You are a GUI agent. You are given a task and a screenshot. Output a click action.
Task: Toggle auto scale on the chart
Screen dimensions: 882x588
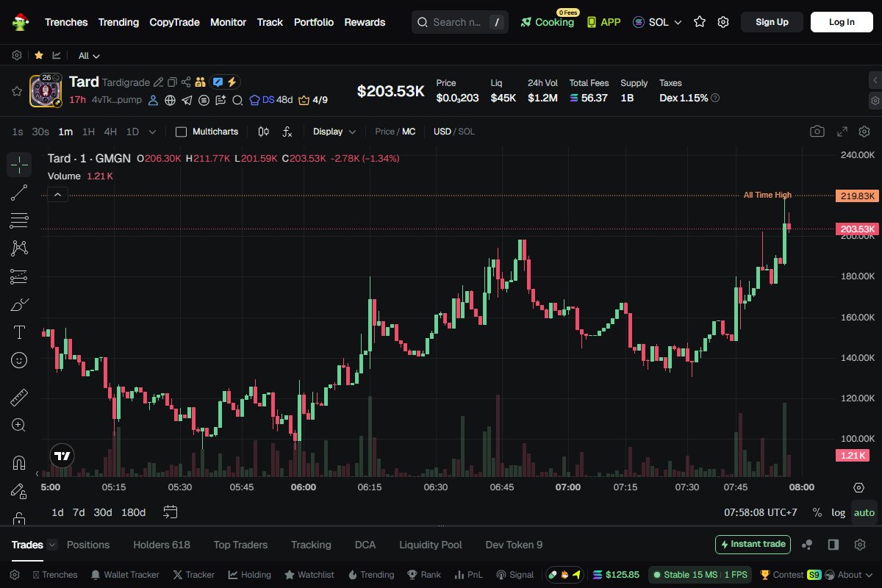pyautogui.click(x=864, y=512)
